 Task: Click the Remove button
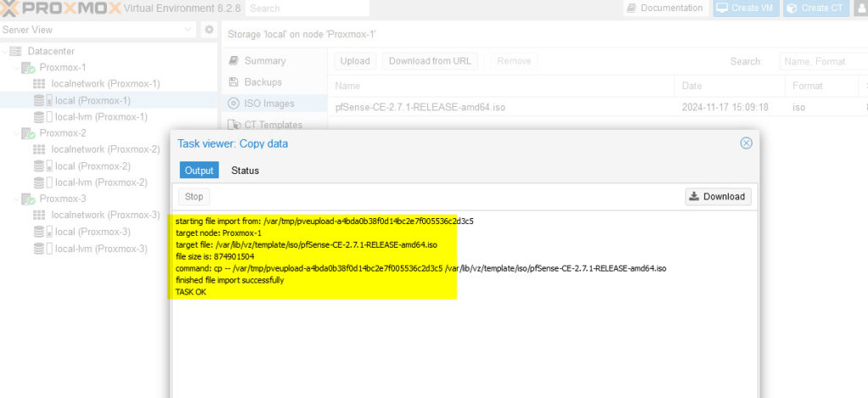click(x=514, y=61)
